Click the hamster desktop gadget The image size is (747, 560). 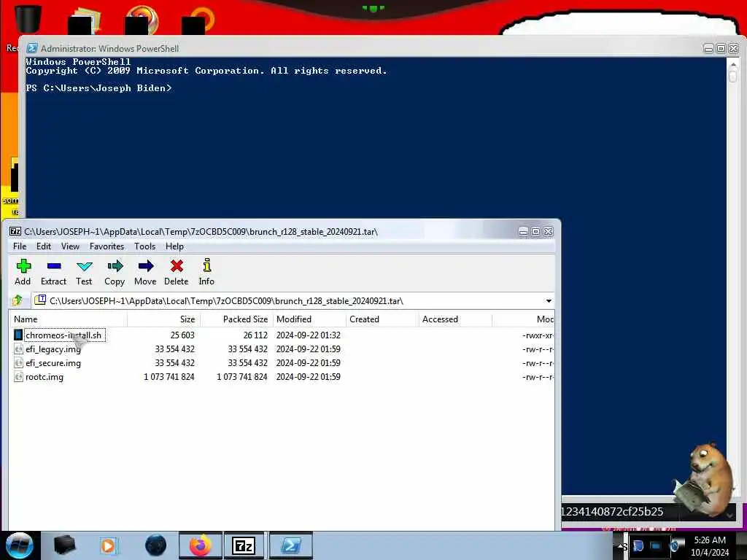(x=704, y=480)
